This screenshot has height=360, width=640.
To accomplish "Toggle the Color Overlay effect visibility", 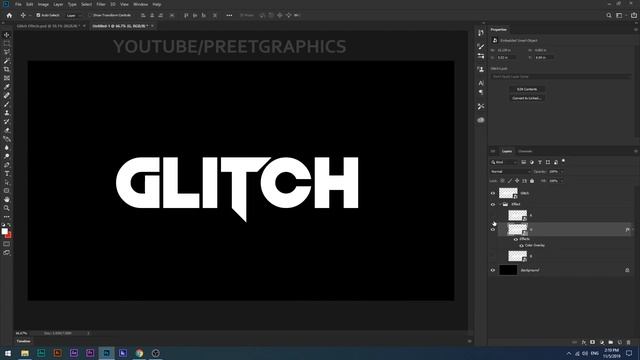I will [521, 245].
